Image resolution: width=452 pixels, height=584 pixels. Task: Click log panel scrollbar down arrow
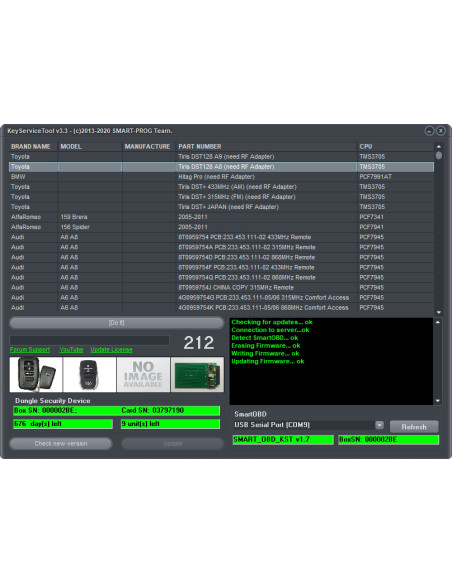[x=438, y=401]
